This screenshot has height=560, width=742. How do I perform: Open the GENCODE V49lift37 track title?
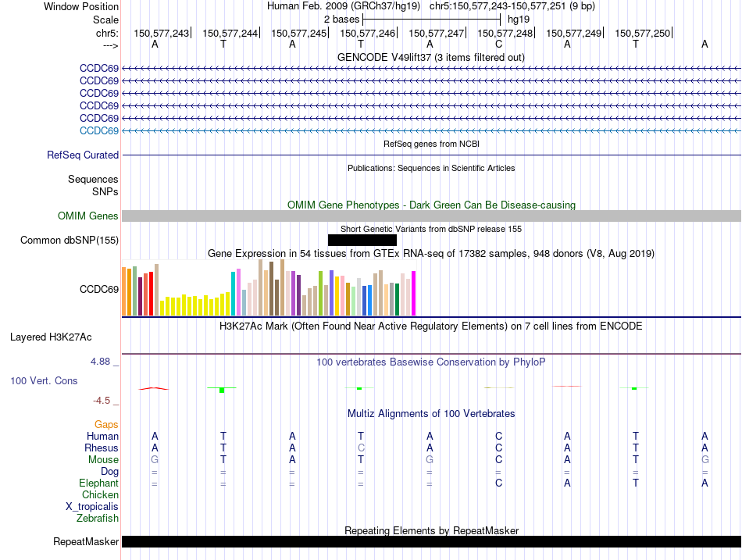point(430,57)
